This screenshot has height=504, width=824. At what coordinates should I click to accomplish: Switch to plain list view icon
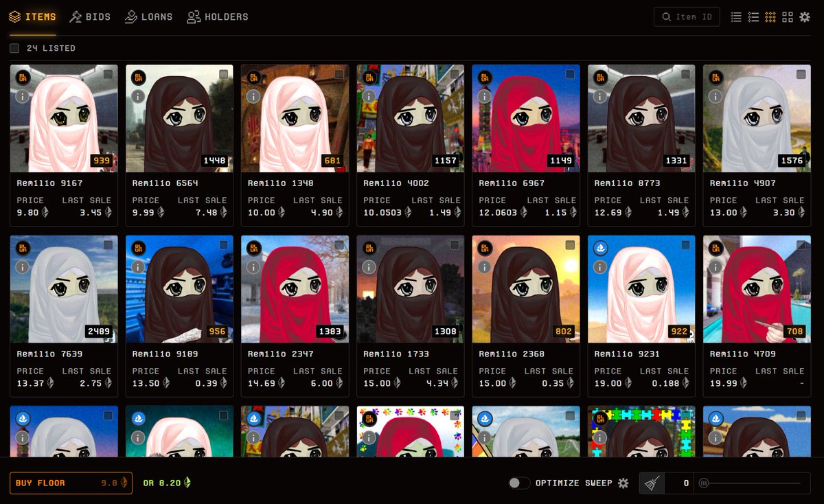click(736, 16)
